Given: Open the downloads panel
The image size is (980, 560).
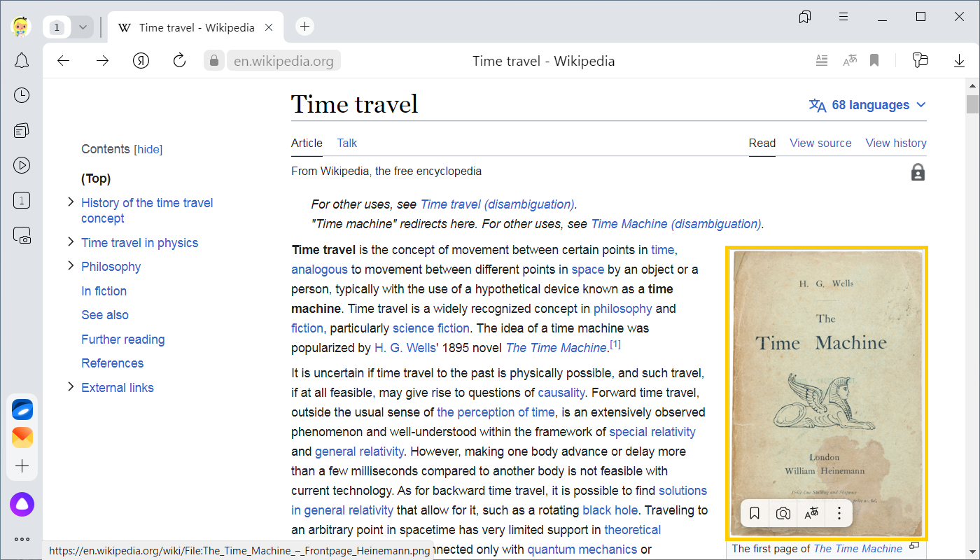Looking at the screenshot, I should pyautogui.click(x=959, y=61).
